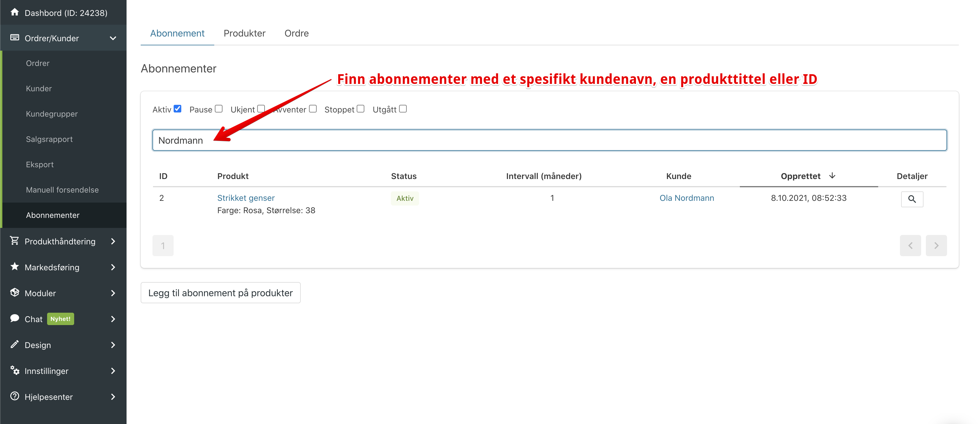Expand the Innstillinger menu chevron
This screenshot has height=424, width=980.
(113, 371)
